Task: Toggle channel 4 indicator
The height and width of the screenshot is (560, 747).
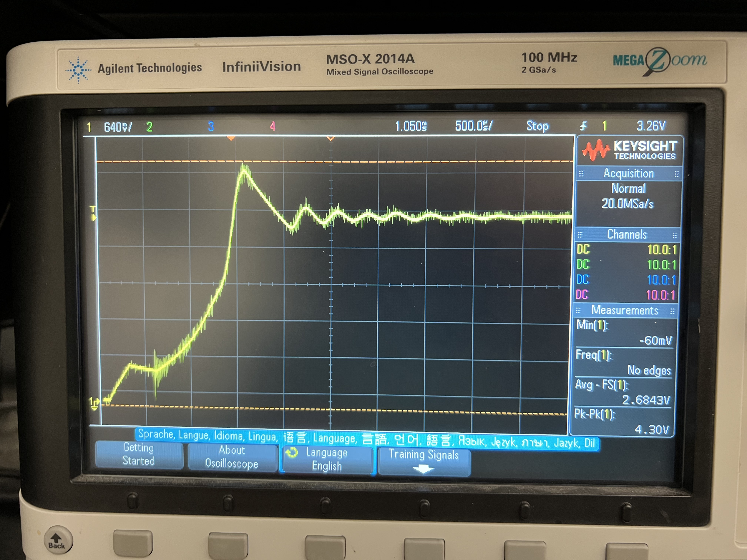Action: click(x=273, y=126)
